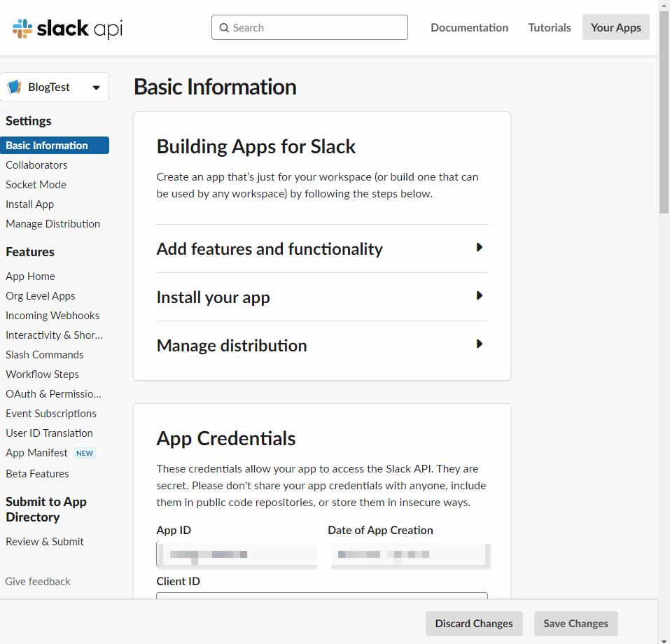
Task: Open Org Level Apps
Action: tap(40, 296)
